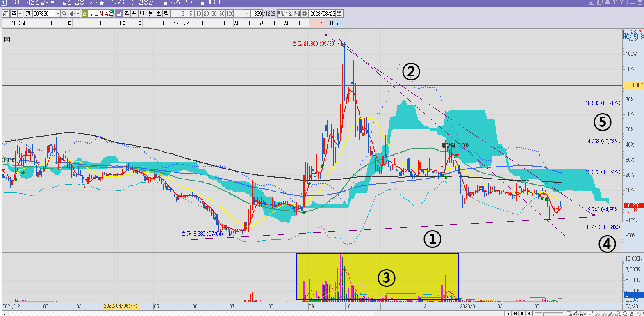Click the bottom gear settings tool icon
This screenshot has width=644, height=316.
click(x=576, y=314)
